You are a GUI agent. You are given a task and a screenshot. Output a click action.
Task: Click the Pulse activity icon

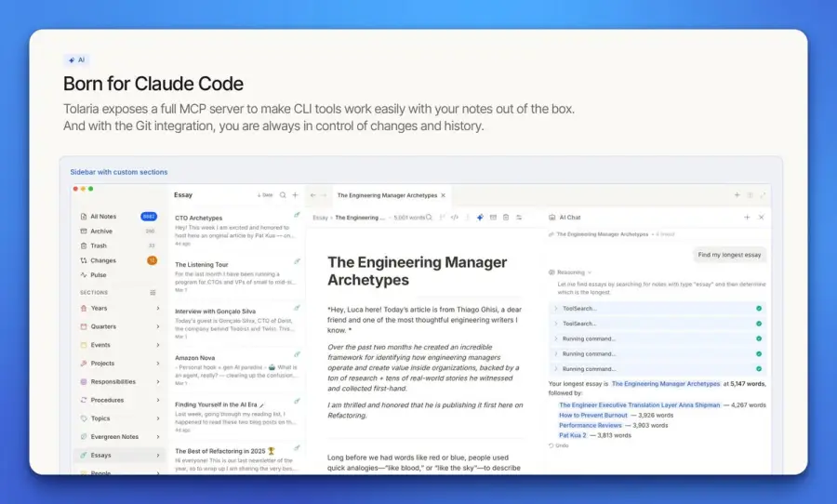tap(84, 275)
